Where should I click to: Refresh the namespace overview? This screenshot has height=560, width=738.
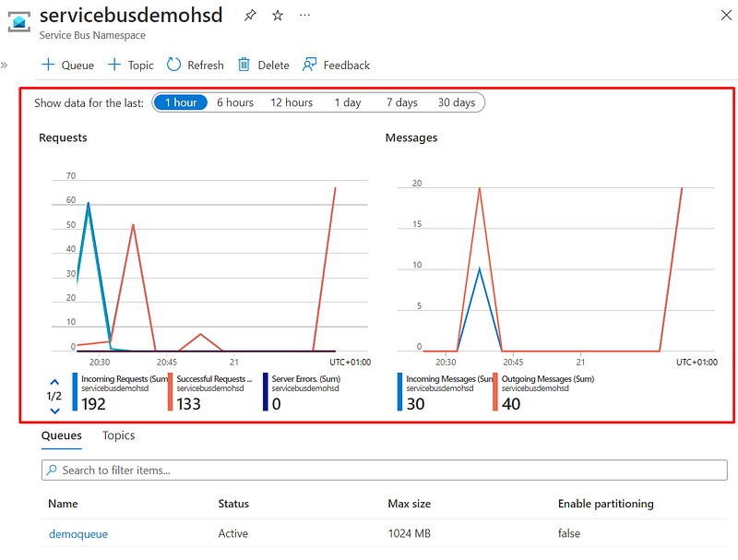click(x=196, y=65)
